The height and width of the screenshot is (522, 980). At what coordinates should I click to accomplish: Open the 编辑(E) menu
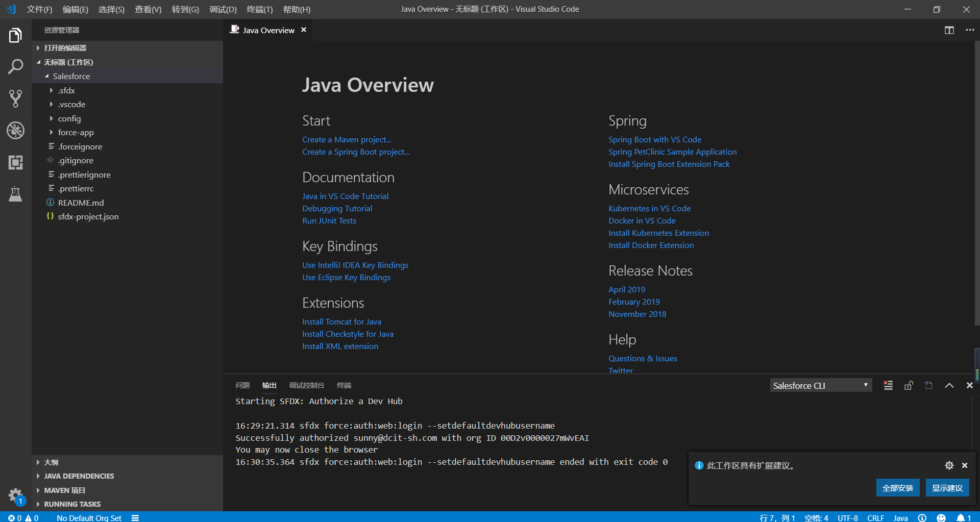point(75,9)
